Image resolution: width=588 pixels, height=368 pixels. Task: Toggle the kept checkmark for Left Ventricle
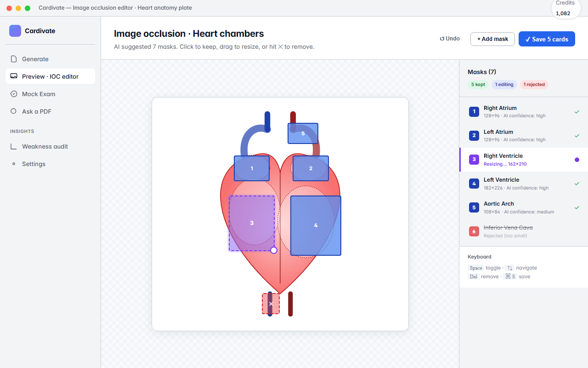click(577, 184)
